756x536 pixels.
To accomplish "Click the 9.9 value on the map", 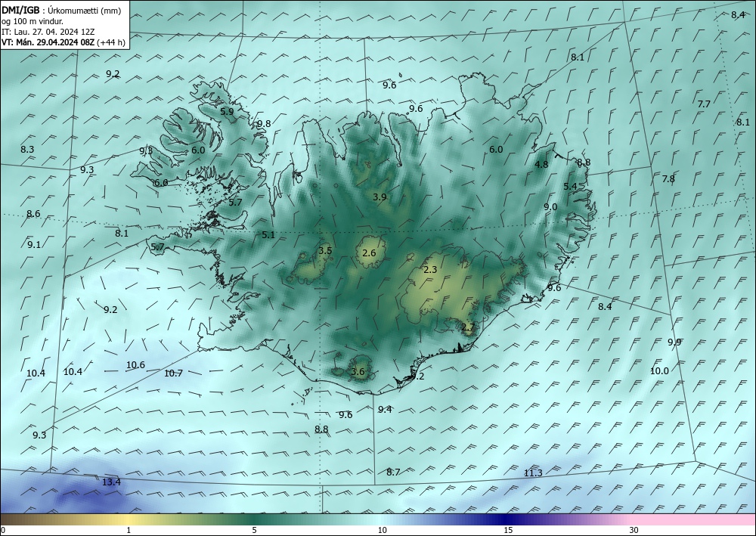I will tap(674, 342).
